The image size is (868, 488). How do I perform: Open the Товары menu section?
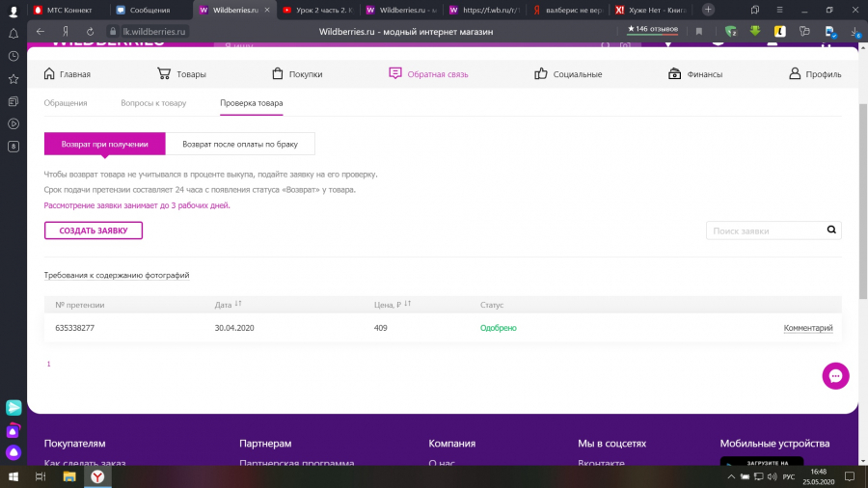pos(181,74)
